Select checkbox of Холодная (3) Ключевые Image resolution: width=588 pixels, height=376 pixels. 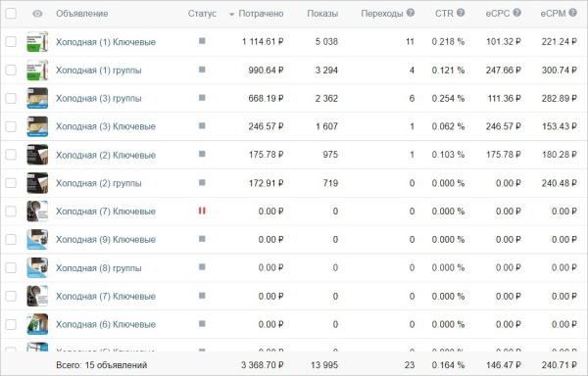click(x=11, y=126)
